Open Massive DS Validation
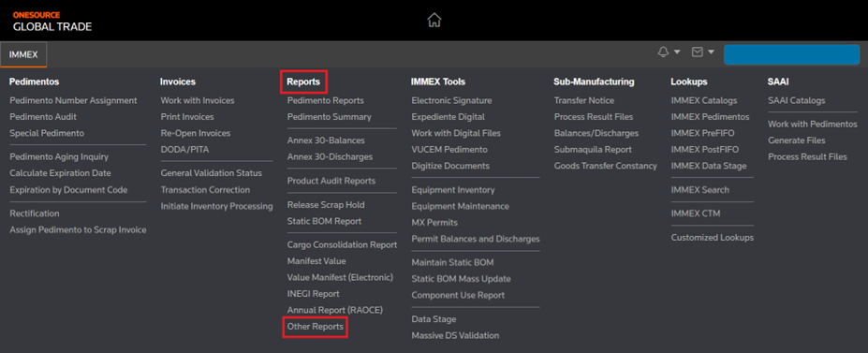The width and height of the screenshot is (868, 353). coord(456,335)
